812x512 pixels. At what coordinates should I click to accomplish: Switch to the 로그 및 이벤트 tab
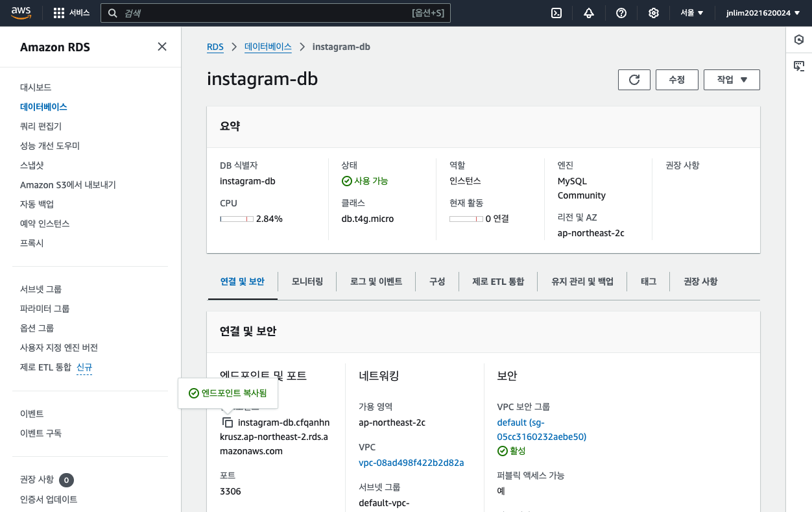point(376,282)
